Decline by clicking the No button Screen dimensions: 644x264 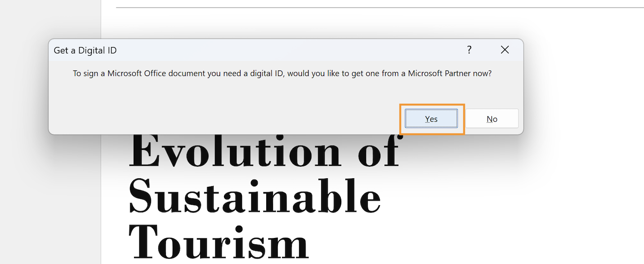click(x=492, y=119)
